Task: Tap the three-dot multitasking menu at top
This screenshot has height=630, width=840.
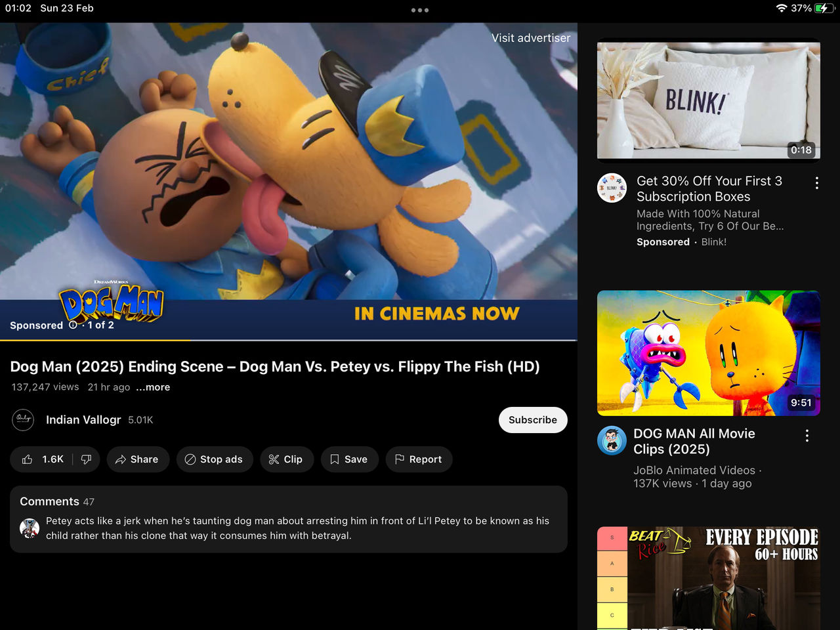Action: coord(420,10)
